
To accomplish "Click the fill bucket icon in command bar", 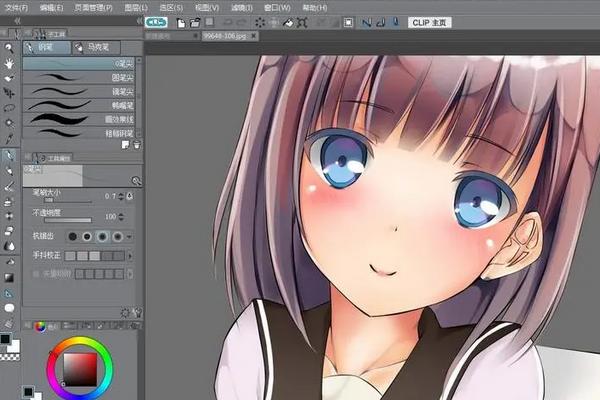I will 288,23.
